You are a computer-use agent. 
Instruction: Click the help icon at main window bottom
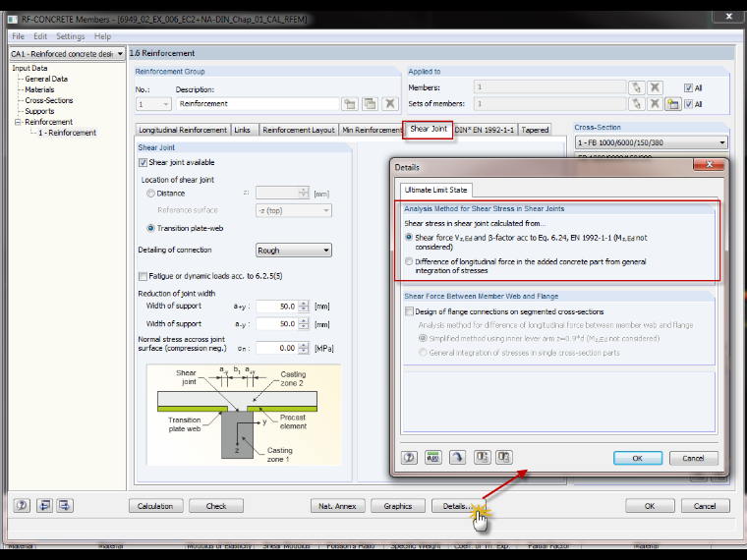[x=22, y=505]
